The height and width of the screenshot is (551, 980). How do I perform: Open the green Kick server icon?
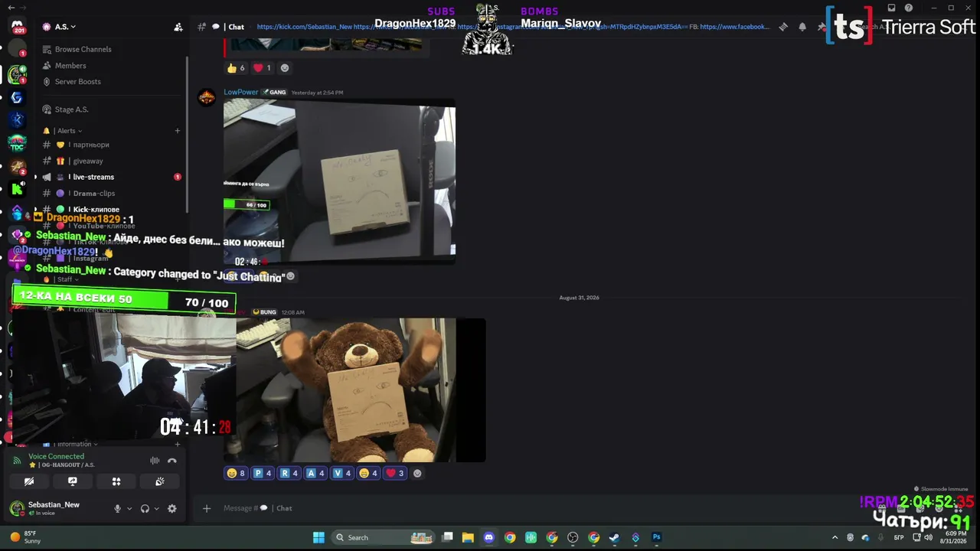coord(17,188)
